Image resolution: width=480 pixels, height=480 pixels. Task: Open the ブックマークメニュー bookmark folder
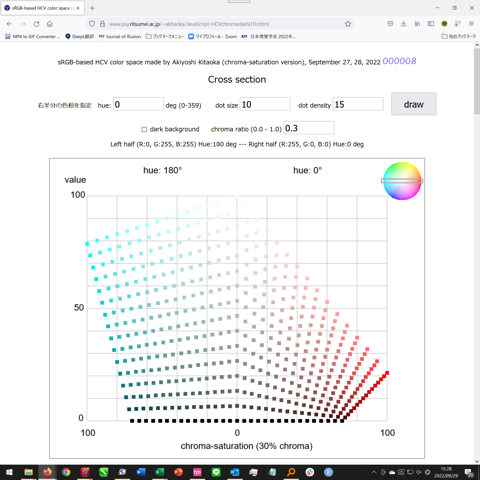click(x=165, y=36)
